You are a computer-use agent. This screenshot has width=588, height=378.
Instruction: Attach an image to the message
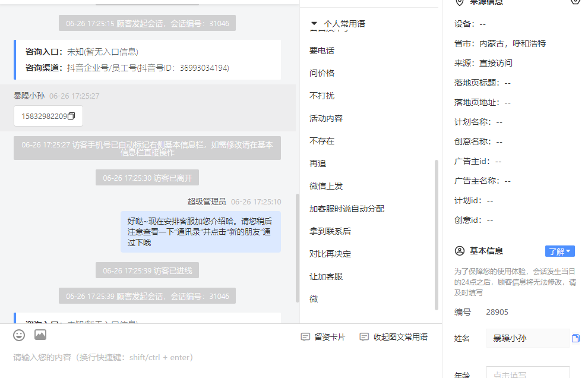point(40,335)
